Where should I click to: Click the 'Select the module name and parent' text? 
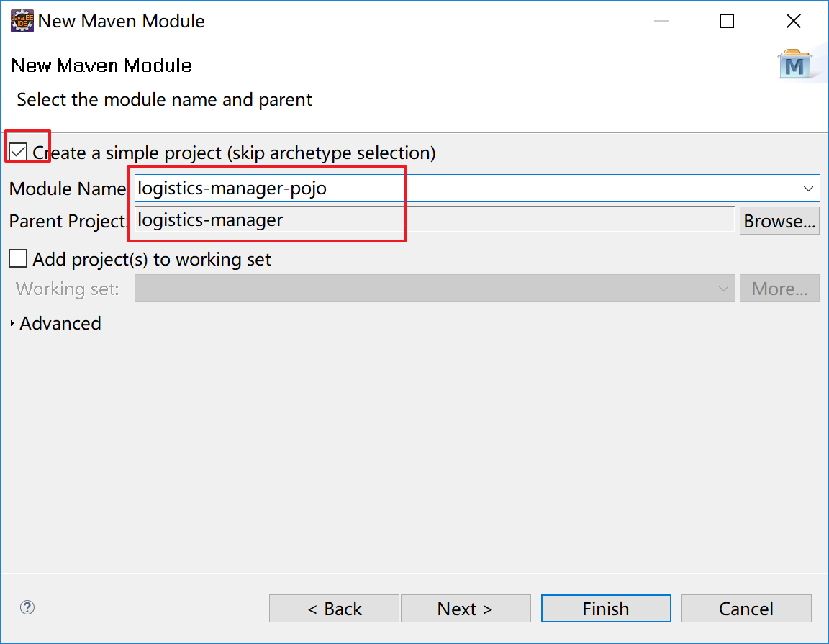(164, 99)
